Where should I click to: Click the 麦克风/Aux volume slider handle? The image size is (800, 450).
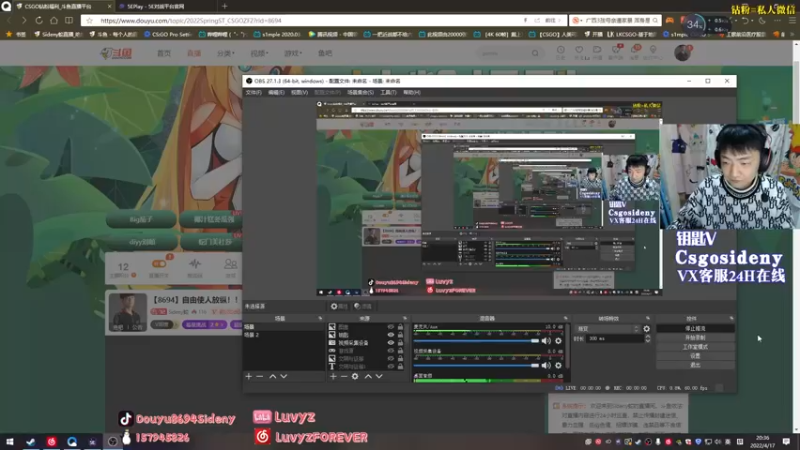(x=535, y=341)
